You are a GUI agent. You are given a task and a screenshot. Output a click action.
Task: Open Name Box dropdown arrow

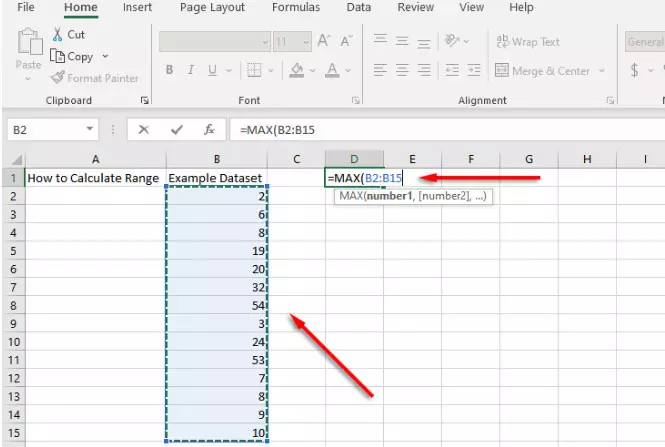(x=89, y=129)
